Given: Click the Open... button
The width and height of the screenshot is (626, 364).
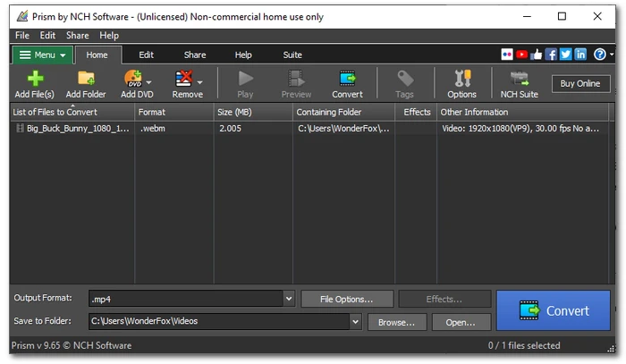Looking at the screenshot, I should 461,322.
